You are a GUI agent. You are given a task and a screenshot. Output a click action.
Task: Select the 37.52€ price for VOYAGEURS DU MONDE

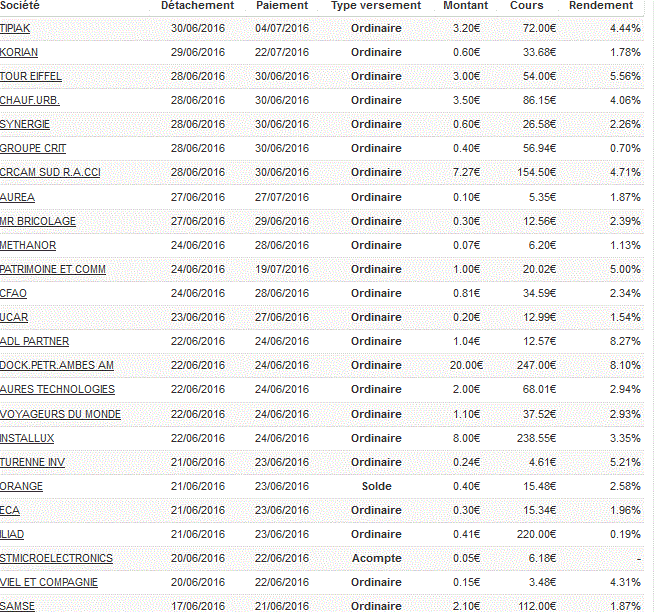tap(540, 414)
